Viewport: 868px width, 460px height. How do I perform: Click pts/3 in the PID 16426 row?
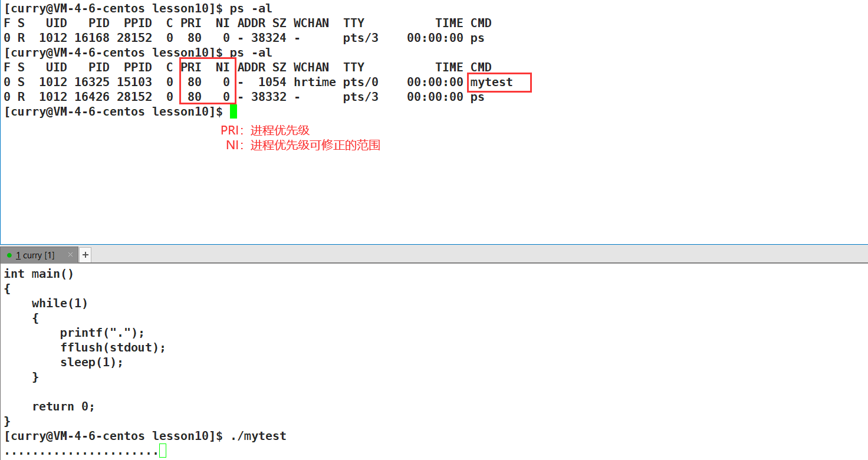(361, 97)
